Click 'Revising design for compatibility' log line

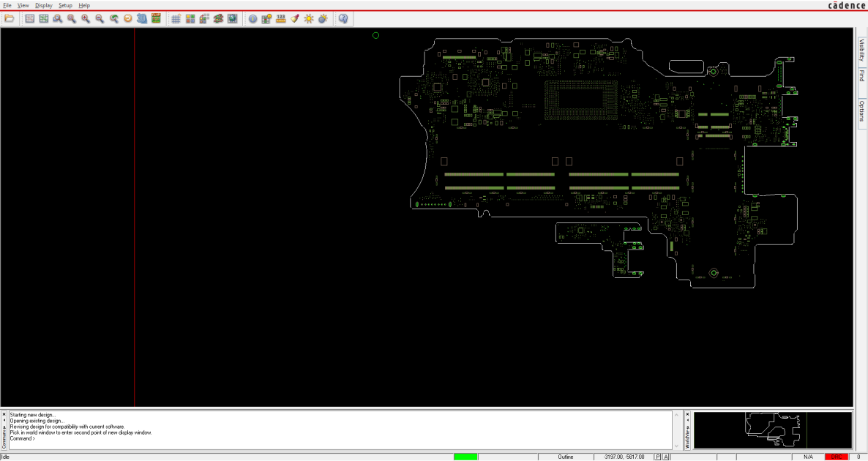pyautogui.click(x=67, y=427)
